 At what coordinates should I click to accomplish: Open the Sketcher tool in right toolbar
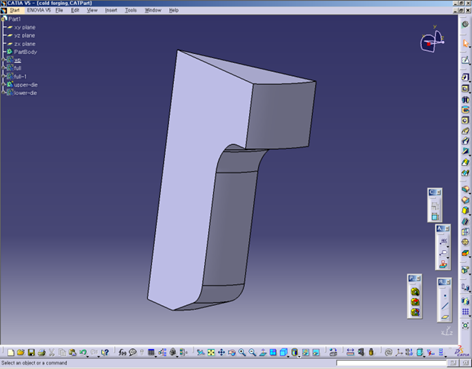pyautogui.click(x=465, y=60)
